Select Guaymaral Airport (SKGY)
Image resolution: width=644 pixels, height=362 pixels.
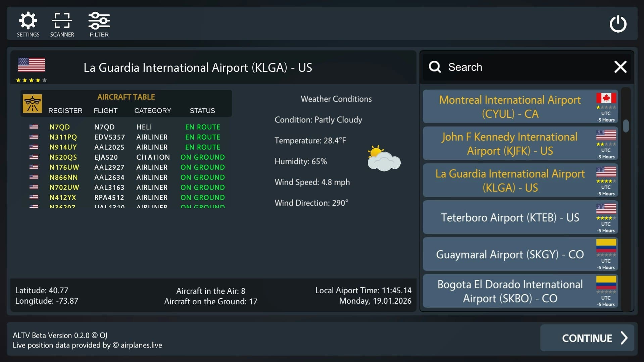tap(509, 254)
